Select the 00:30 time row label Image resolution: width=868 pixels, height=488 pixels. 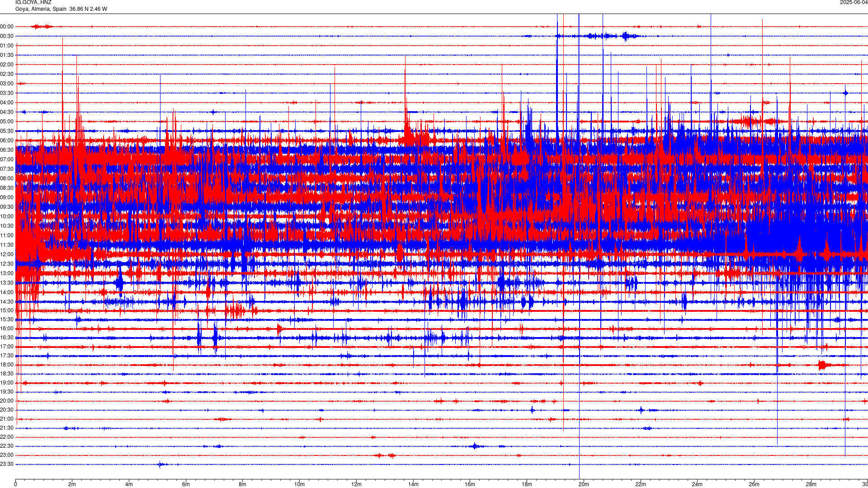click(7, 36)
